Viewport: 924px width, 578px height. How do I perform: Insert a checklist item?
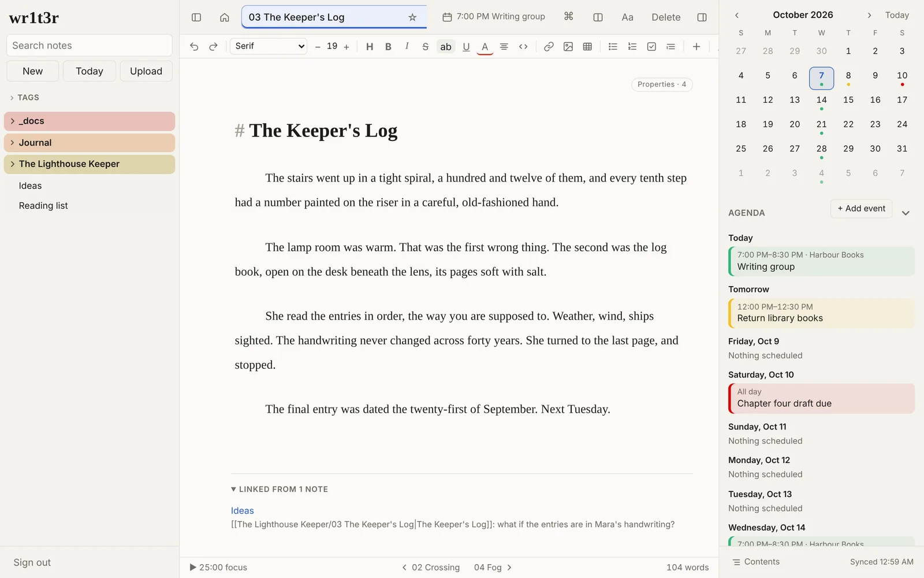(x=651, y=47)
